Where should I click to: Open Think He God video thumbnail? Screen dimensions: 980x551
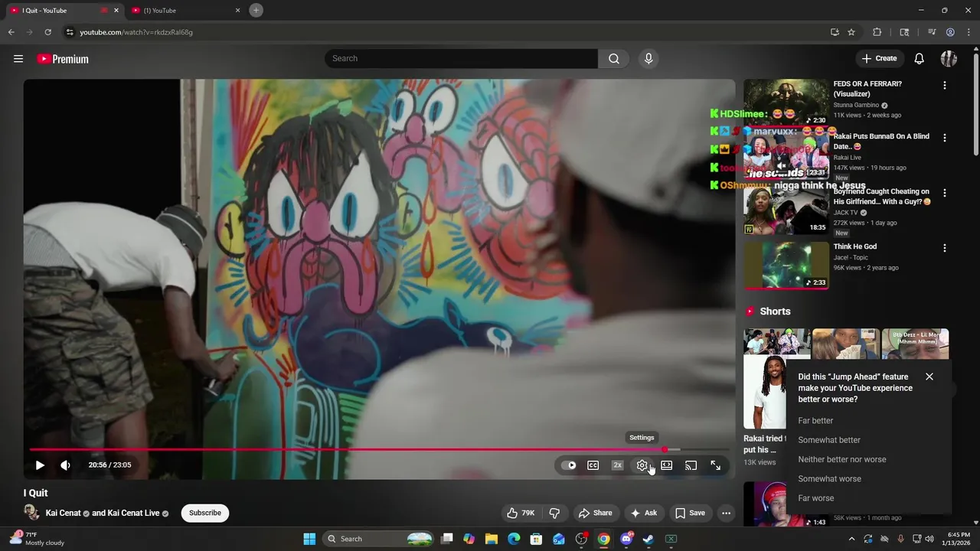786,266
